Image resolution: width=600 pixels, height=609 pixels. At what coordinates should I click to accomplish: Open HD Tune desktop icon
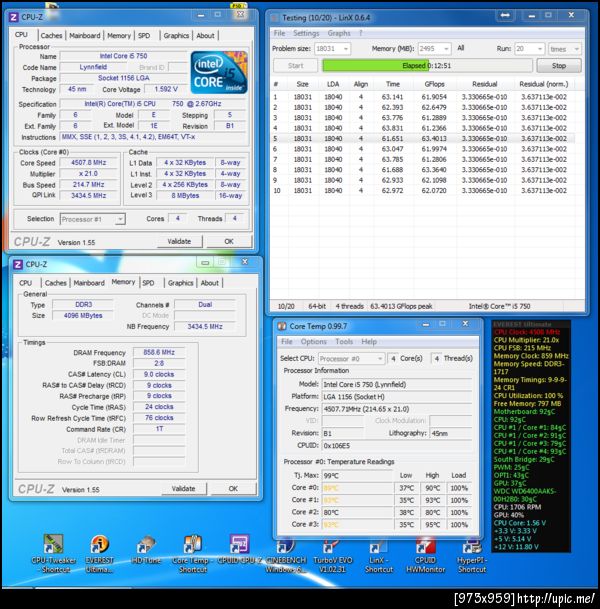point(146,549)
